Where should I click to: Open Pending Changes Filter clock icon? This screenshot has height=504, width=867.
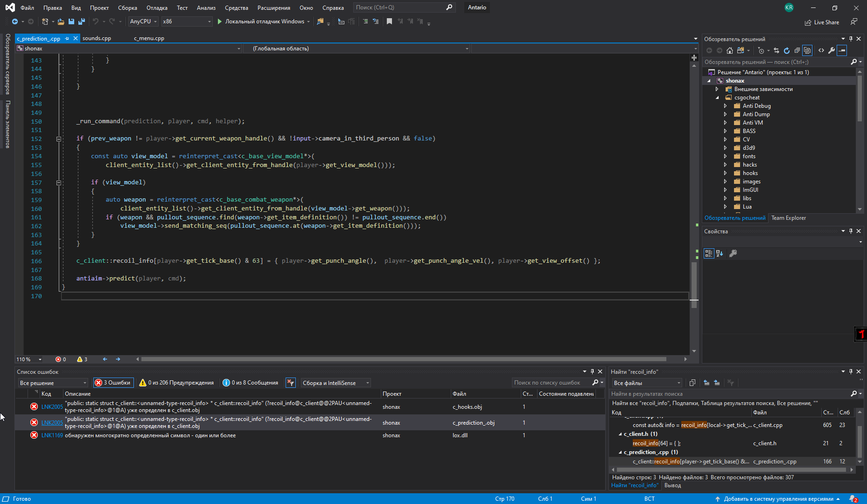(761, 50)
